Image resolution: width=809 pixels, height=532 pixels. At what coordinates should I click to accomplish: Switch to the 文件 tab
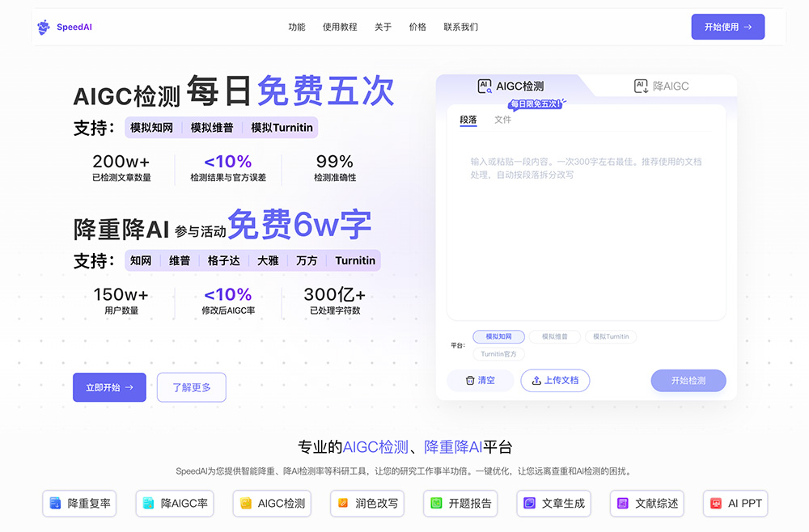point(502,120)
